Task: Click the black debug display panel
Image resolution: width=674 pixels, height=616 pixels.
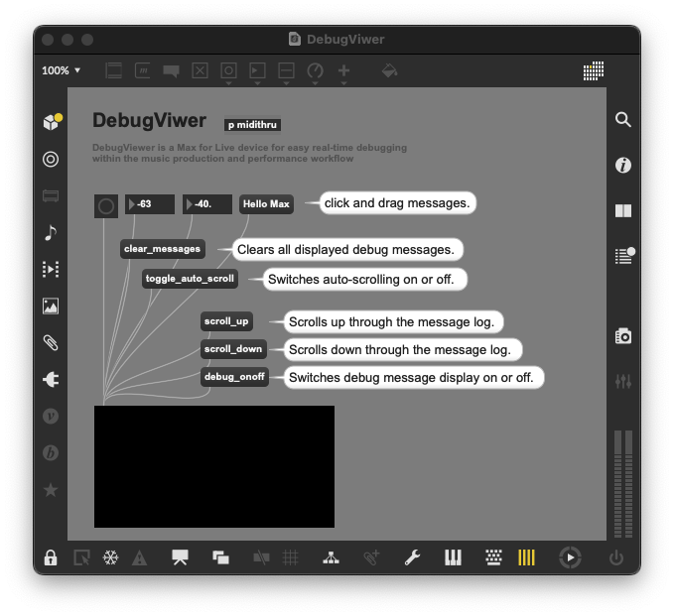Action: click(214, 466)
